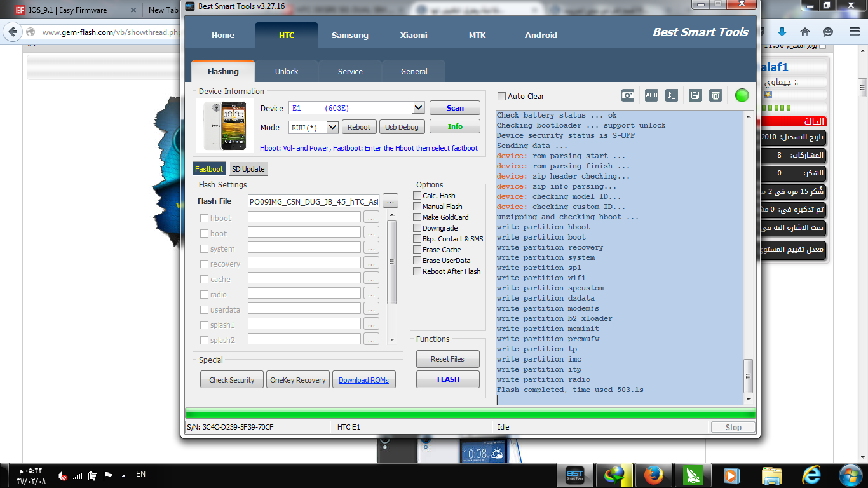Open the command terminal icon

(x=671, y=95)
